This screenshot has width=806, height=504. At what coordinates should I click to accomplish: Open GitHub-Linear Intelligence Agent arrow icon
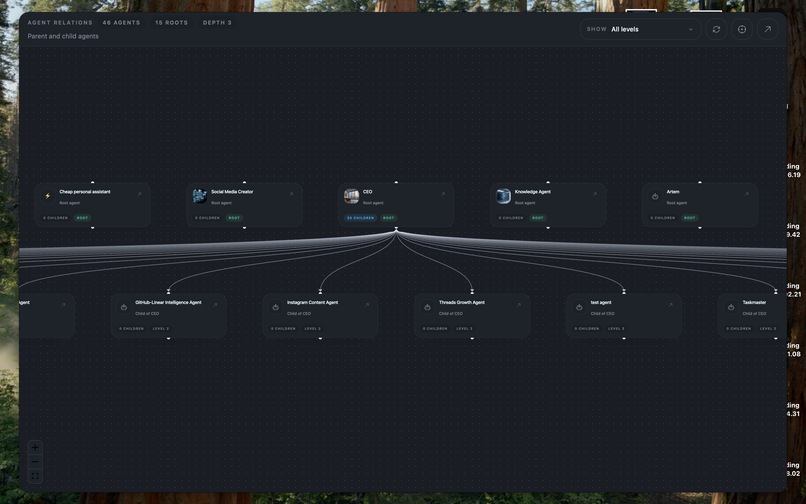pos(215,305)
